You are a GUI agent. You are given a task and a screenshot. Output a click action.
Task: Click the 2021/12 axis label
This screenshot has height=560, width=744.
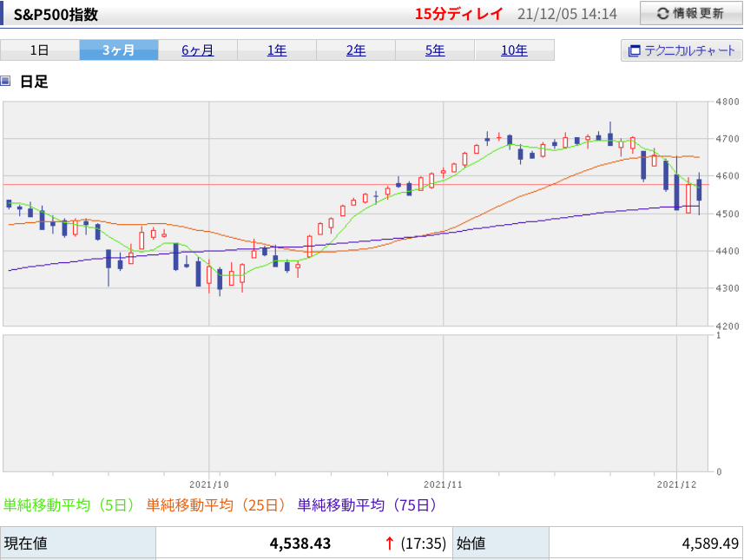(676, 484)
